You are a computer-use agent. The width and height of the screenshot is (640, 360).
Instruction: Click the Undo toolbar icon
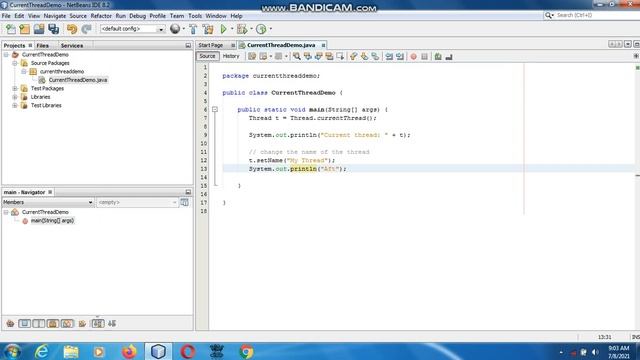pos(72,29)
